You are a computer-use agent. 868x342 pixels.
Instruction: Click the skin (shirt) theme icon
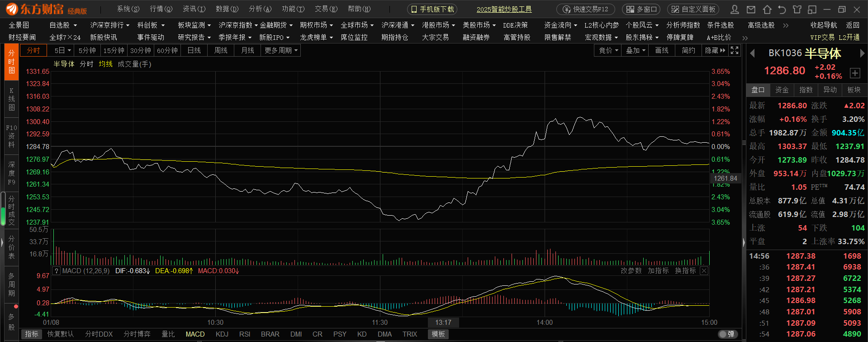797,10
